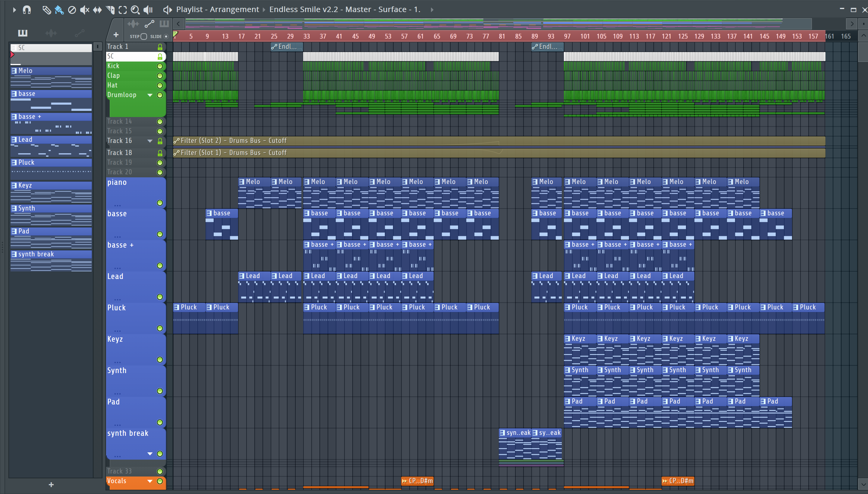
Task: Open arrow after Endless Smile pattern name
Action: (432, 10)
